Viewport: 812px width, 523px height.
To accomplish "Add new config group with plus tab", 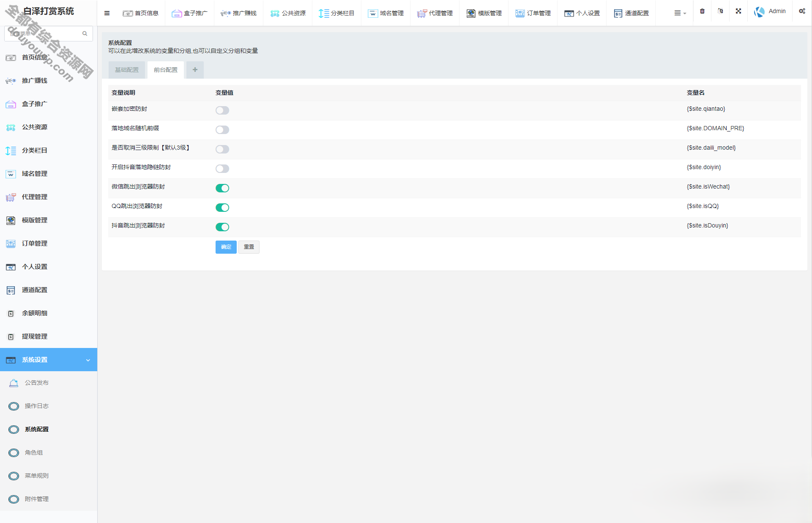I will click(195, 70).
